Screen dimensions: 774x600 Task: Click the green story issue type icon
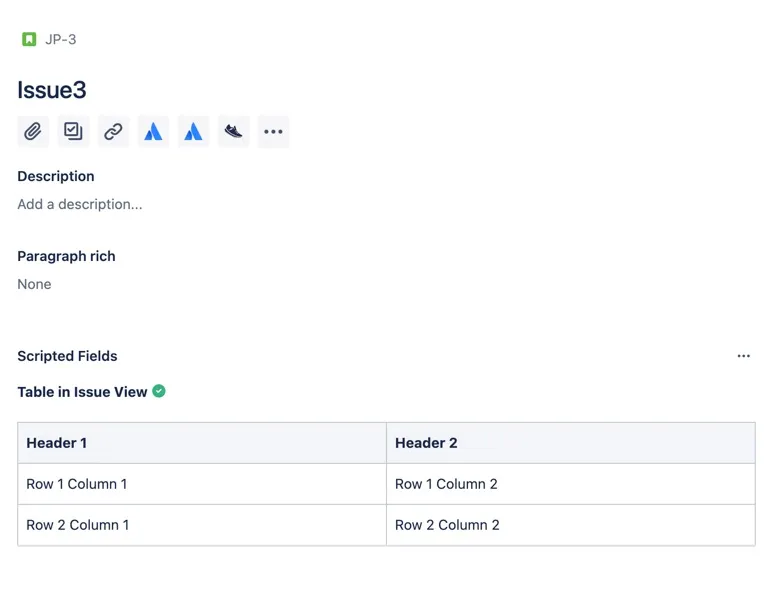pos(29,39)
